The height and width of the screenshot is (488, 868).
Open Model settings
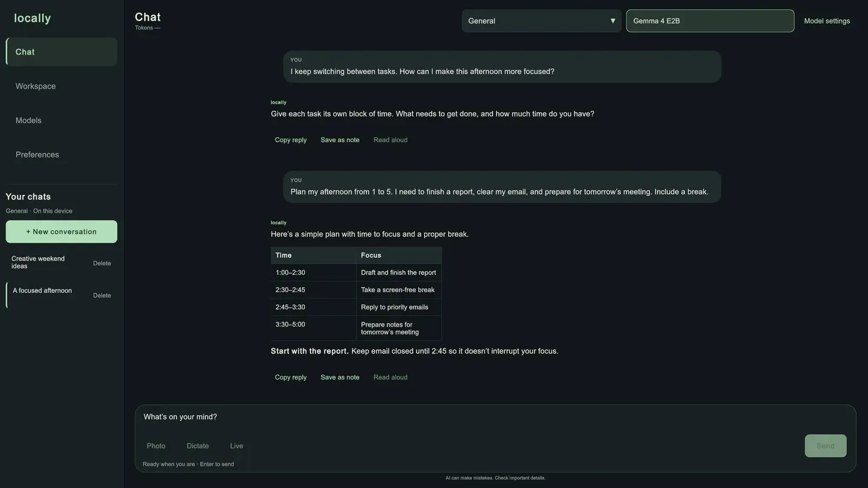(827, 20)
